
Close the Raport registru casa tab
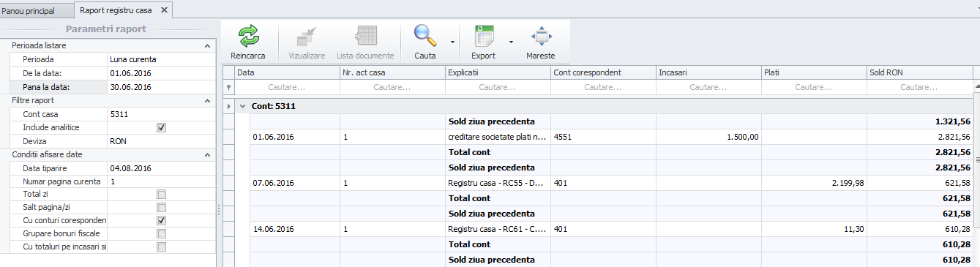164,10
